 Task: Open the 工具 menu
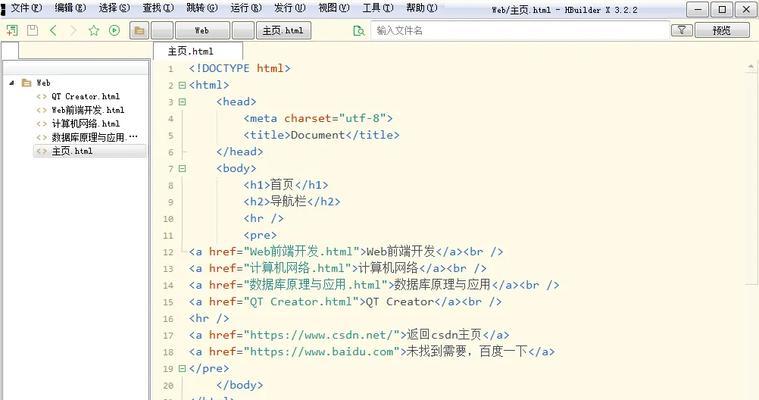[x=378, y=8]
